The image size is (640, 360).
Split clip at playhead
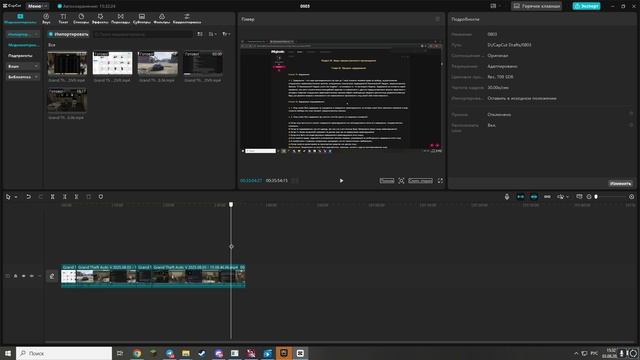tap(53, 197)
